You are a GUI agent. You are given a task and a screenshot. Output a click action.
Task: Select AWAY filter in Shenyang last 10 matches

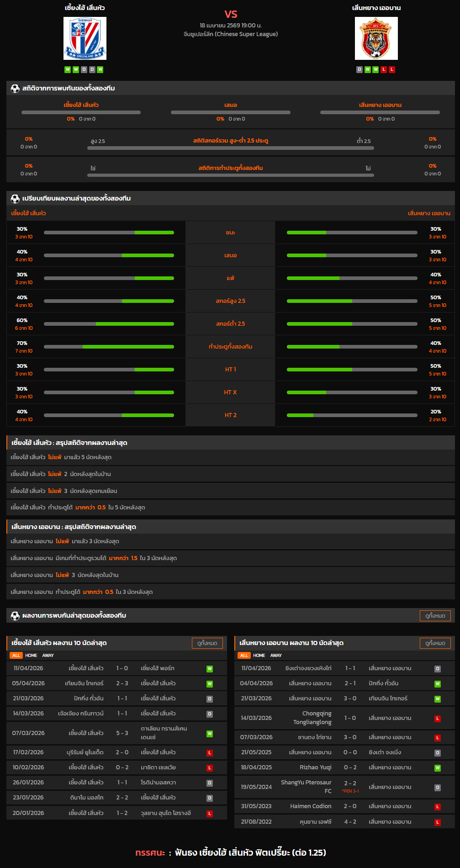(276, 656)
